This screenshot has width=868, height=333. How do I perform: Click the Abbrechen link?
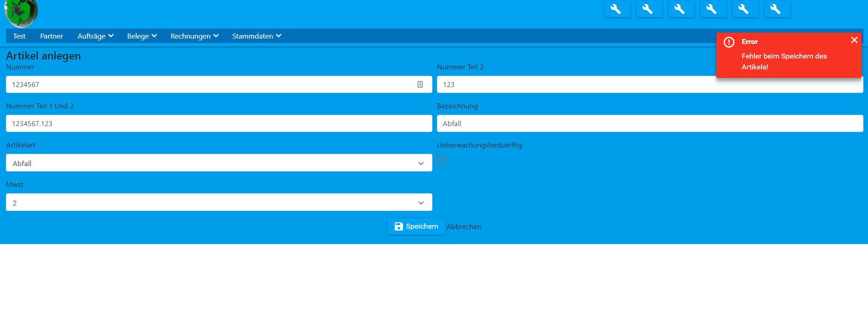tap(464, 227)
